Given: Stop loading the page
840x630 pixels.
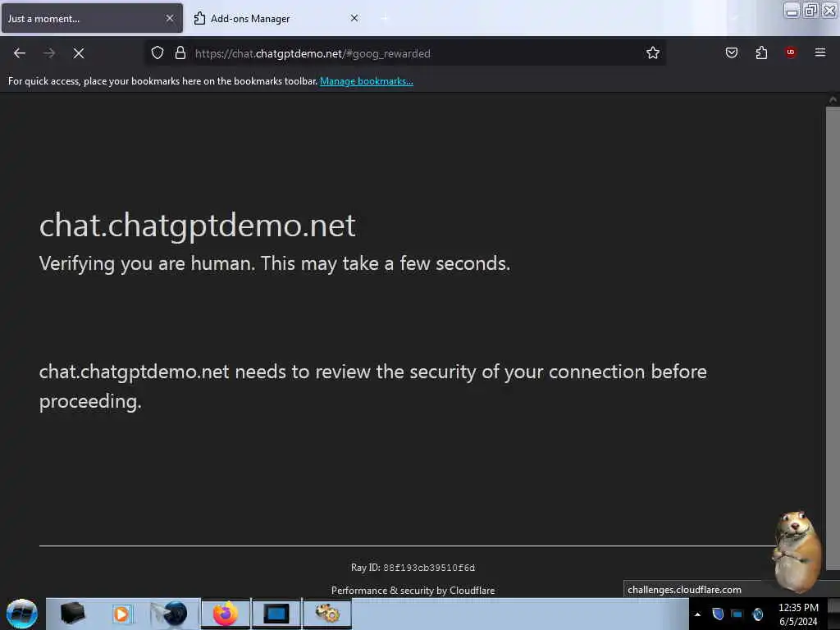Looking at the screenshot, I should [x=79, y=53].
